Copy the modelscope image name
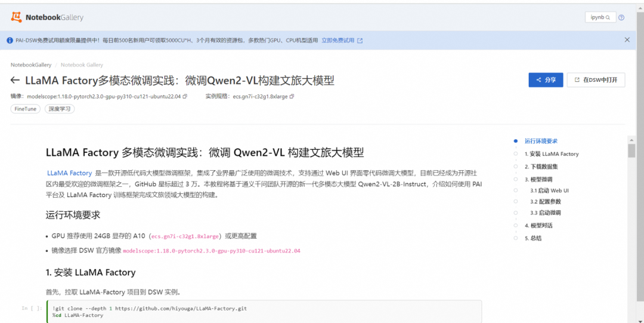 pyautogui.click(x=185, y=96)
